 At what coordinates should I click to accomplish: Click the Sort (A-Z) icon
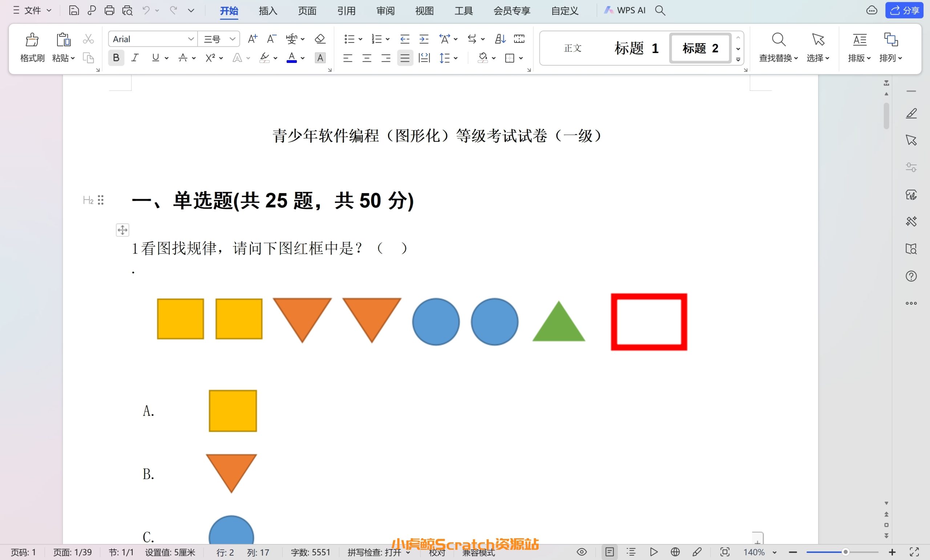tap(500, 39)
